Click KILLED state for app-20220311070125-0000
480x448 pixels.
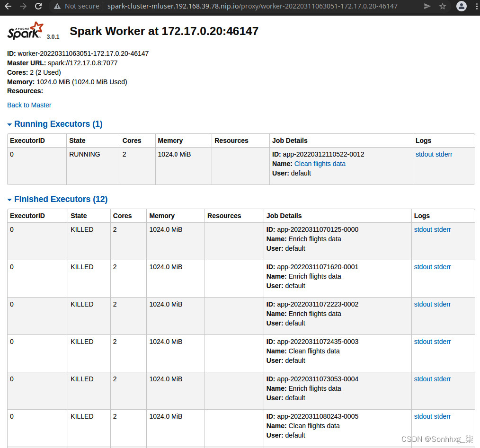pos(82,229)
